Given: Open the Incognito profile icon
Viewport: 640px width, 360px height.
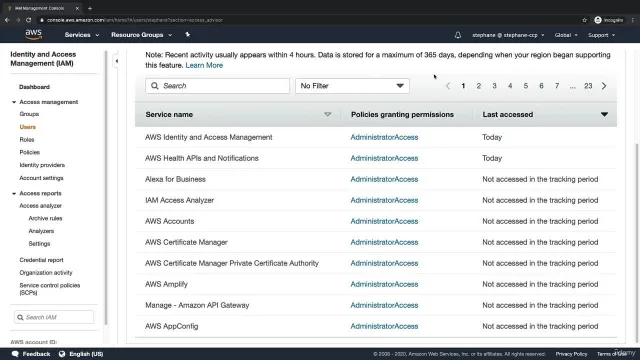Looking at the screenshot, I should pyautogui.click(x=598, y=20).
